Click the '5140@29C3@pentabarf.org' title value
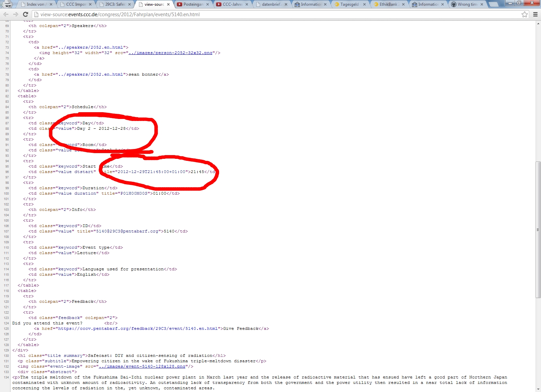The image size is (541, 392). coord(127,231)
